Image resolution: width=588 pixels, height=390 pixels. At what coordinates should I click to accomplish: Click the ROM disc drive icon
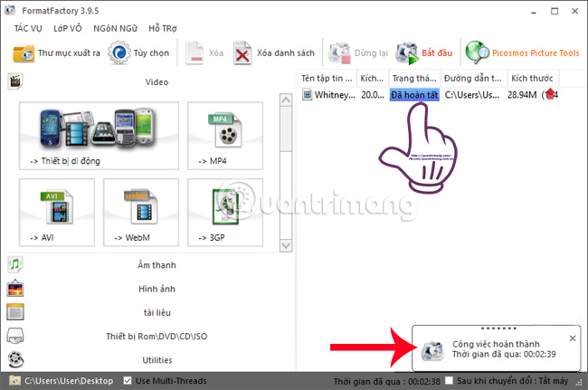[x=15, y=336]
